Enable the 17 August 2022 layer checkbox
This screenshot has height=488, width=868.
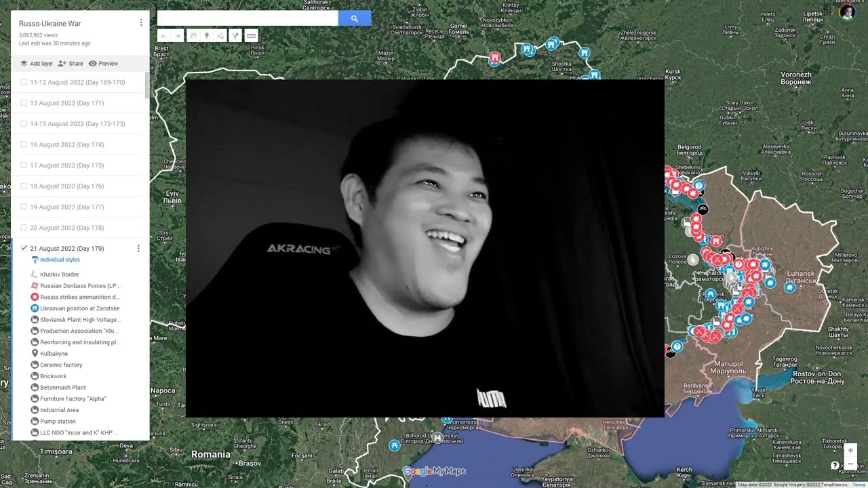[24, 165]
